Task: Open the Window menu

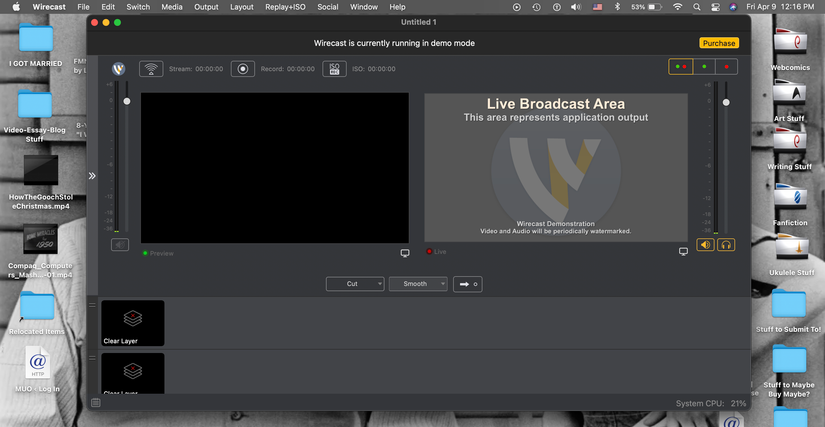Action: [364, 7]
